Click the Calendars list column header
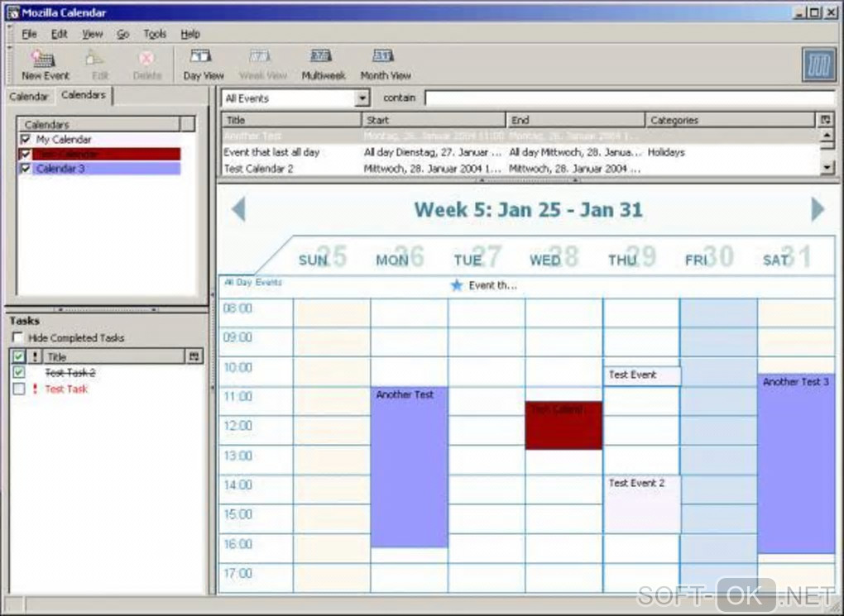This screenshot has height=616, width=844. coord(99,124)
